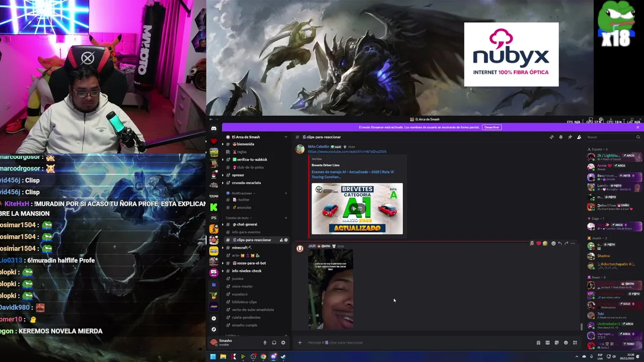Open sticker picker in message bar
This screenshot has width=644, height=362.
point(556,342)
